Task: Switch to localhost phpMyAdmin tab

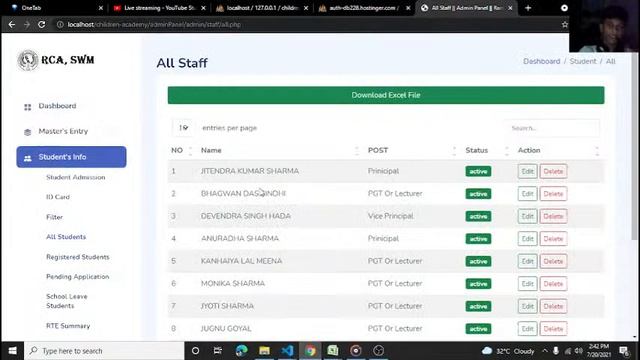Action: point(262,8)
